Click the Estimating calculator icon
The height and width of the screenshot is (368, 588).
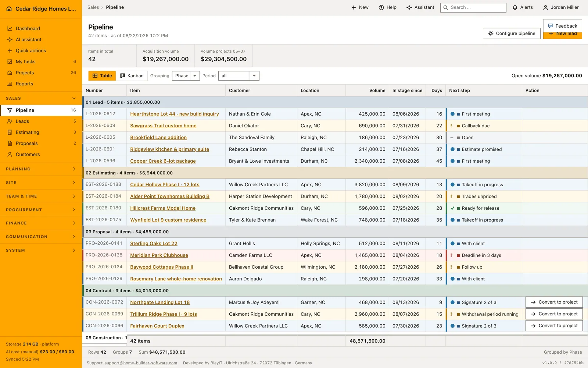[x=10, y=132]
